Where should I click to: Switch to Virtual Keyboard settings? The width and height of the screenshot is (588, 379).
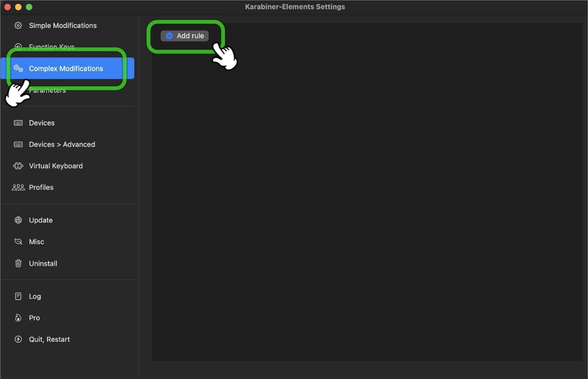[x=67, y=166]
